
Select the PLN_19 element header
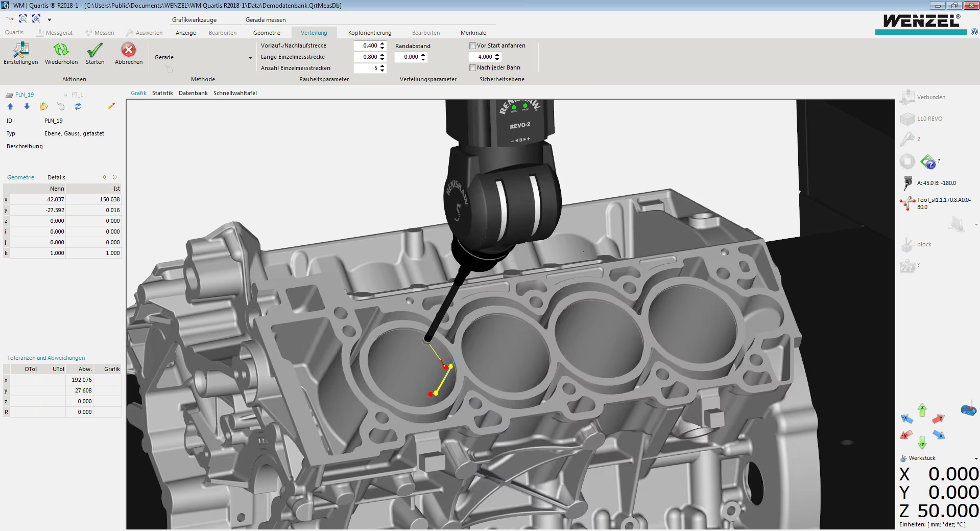click(24, 95)
